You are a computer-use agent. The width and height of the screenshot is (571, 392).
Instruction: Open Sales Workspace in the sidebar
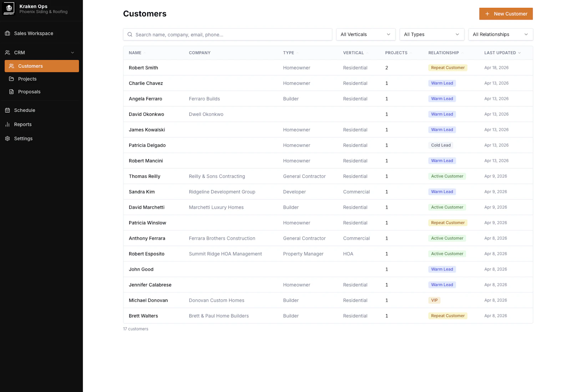click(x=41, y=33)
